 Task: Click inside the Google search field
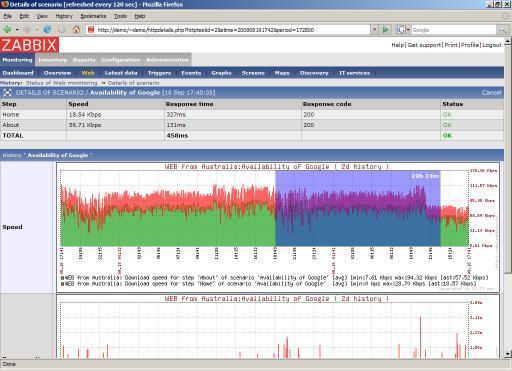(x=454, y=30)
